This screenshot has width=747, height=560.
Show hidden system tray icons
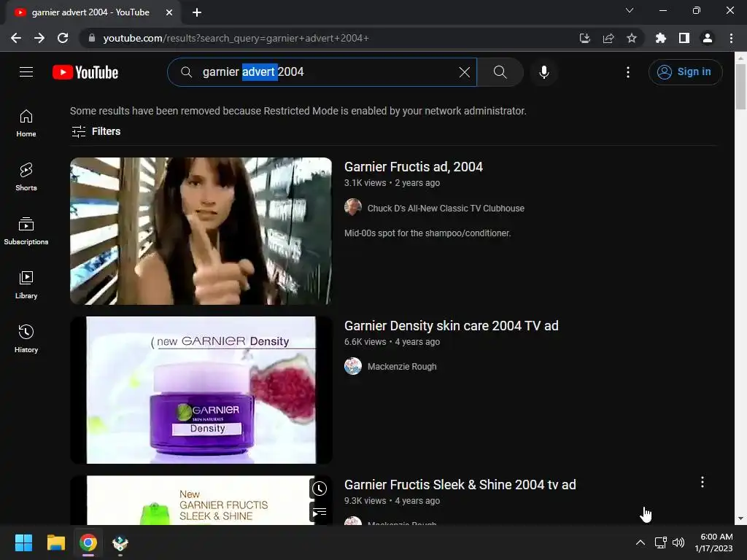pos(640,542)
